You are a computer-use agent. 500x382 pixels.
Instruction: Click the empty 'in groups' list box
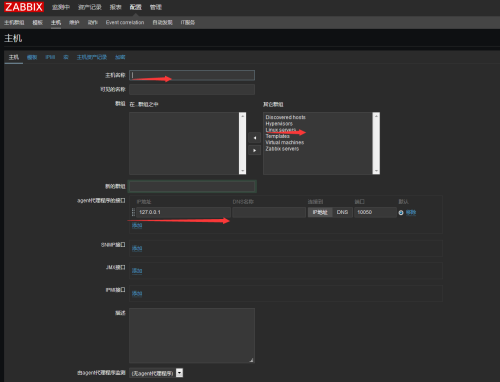(x=184, y=143)
